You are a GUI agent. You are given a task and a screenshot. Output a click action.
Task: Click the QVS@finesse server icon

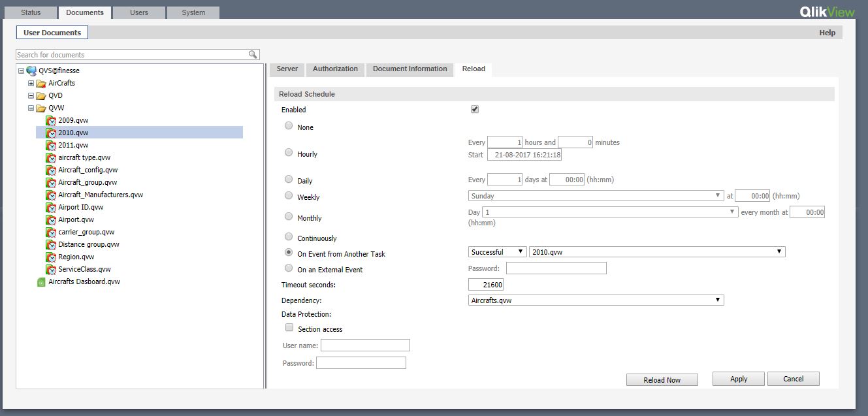pos(31,71)
